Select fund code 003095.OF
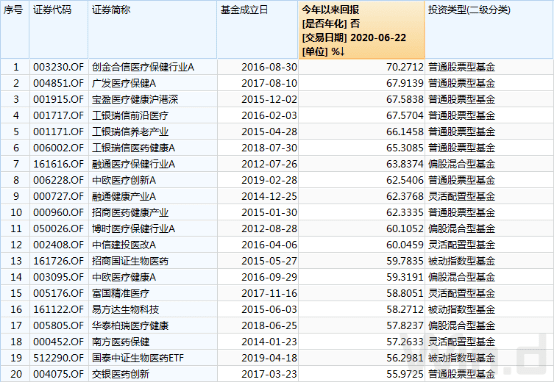554x383 pixels. tap(59, 277)
